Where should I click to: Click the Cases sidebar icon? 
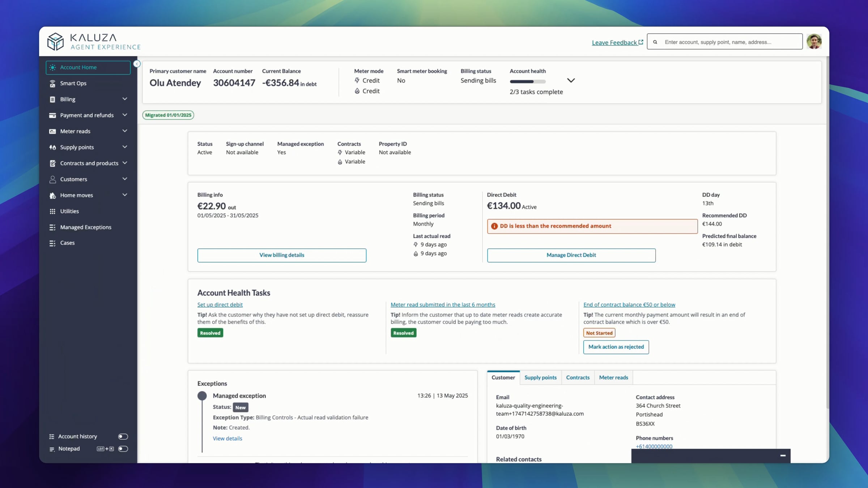(52, 243)
